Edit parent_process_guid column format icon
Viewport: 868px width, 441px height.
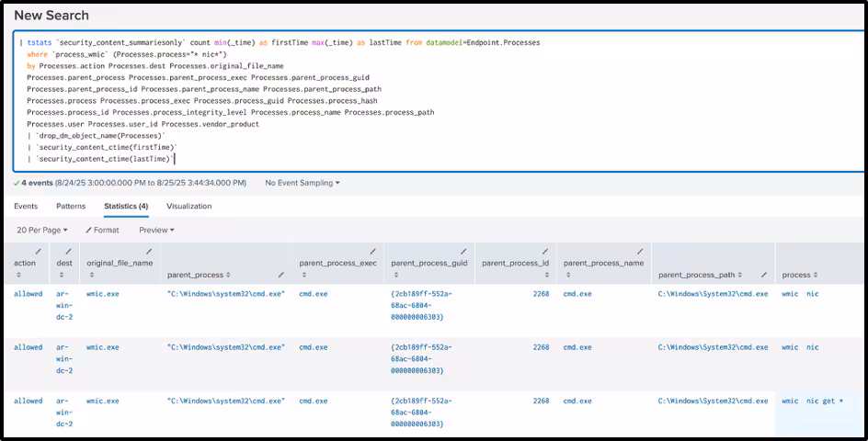coord(463,251)
